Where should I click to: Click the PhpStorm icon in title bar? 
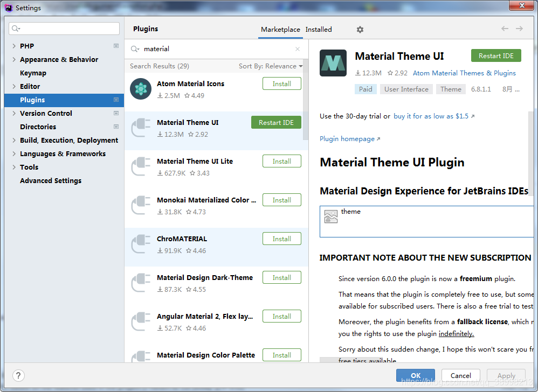coord(9,8)
